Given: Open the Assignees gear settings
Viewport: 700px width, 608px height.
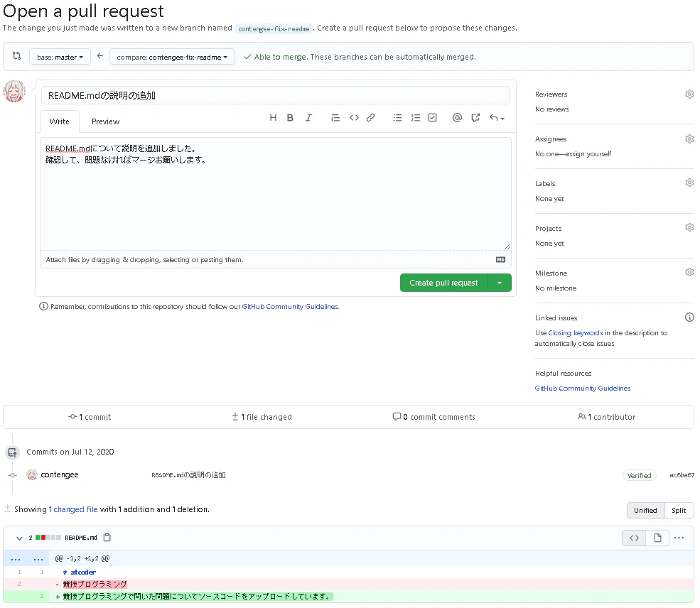Looking at the screenshot, I should 690,139.
